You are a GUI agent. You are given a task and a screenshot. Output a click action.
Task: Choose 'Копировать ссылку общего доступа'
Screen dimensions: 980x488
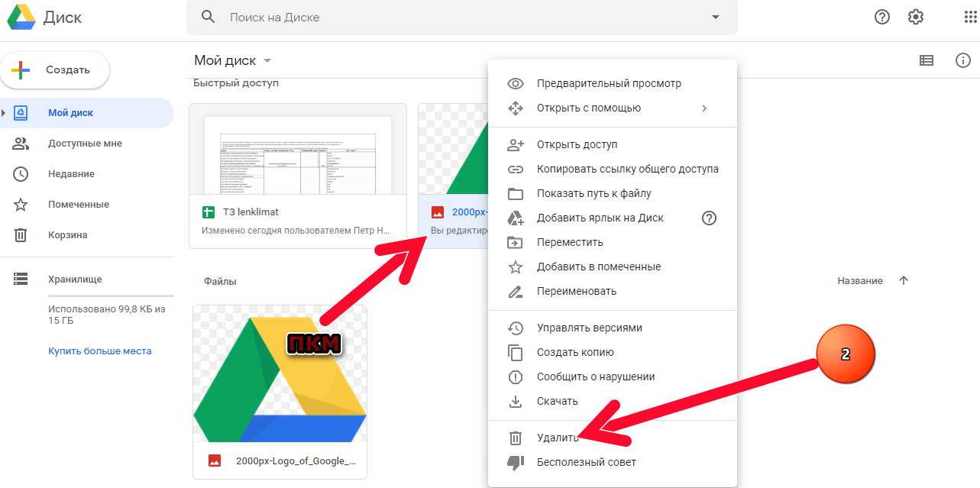pos(613,169)
